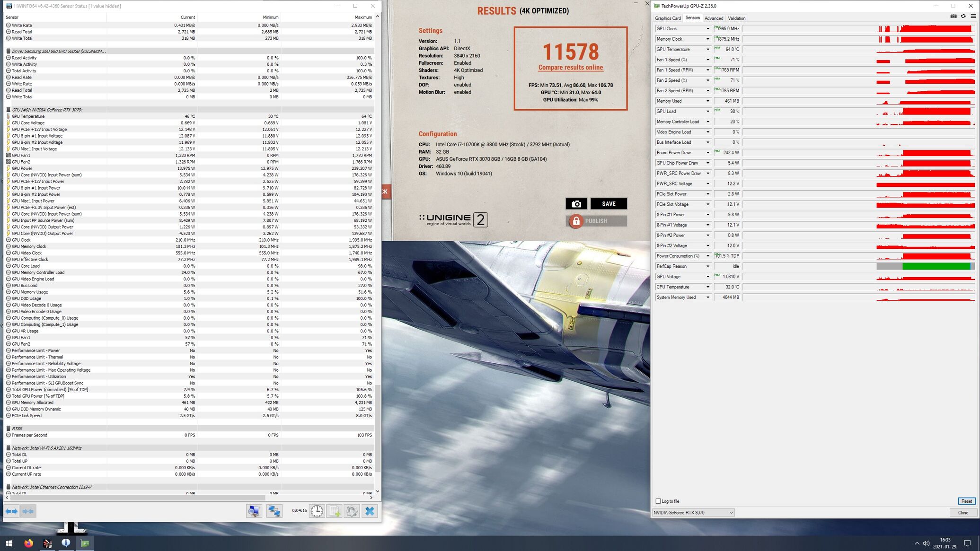
Task: Click HWiNFO logging document-plus icon
Action: point(335,511)
